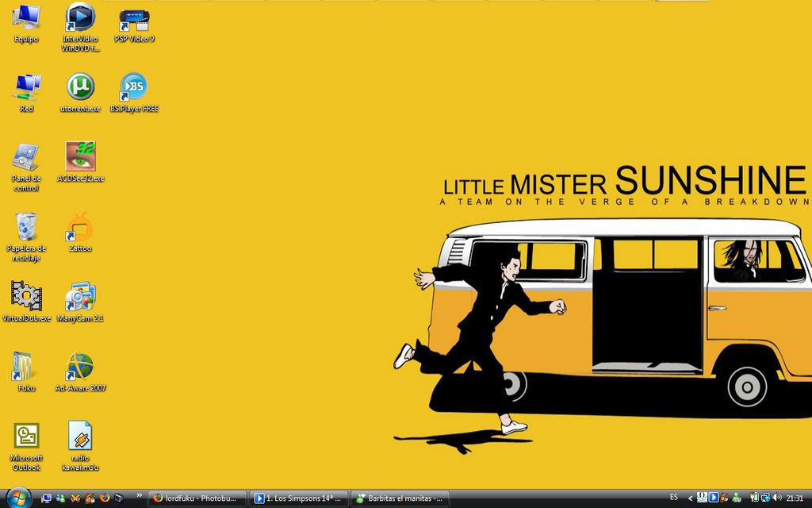The height and width of the screenshot is (508, 812).
Task: Show hidden tray icons arrow
Action: pyautogui.click(x=690, y=498)
